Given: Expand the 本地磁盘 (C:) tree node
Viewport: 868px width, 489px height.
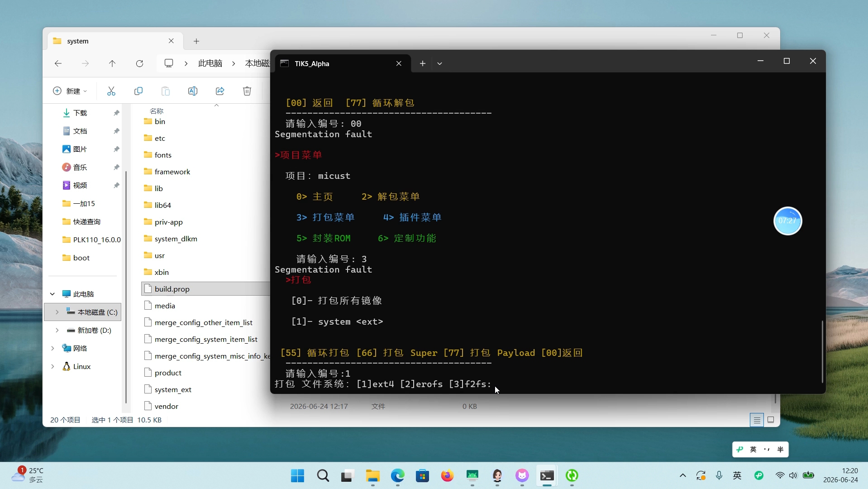Looking at the screenshot, I should pyautogui.click(x=57, y=312).
